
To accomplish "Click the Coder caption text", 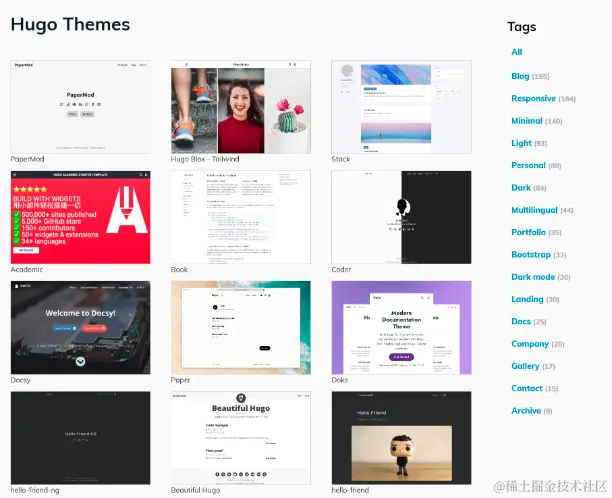I will 341,270.
